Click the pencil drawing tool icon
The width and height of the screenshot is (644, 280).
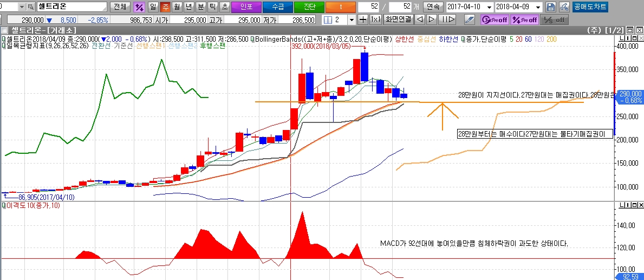pyautogui.click(x=470, y=19)
